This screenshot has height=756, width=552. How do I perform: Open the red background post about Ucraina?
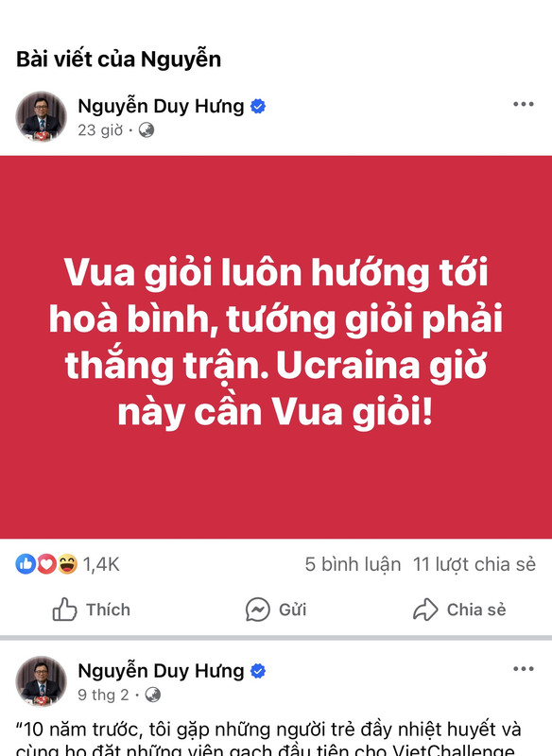pos(276,347)
